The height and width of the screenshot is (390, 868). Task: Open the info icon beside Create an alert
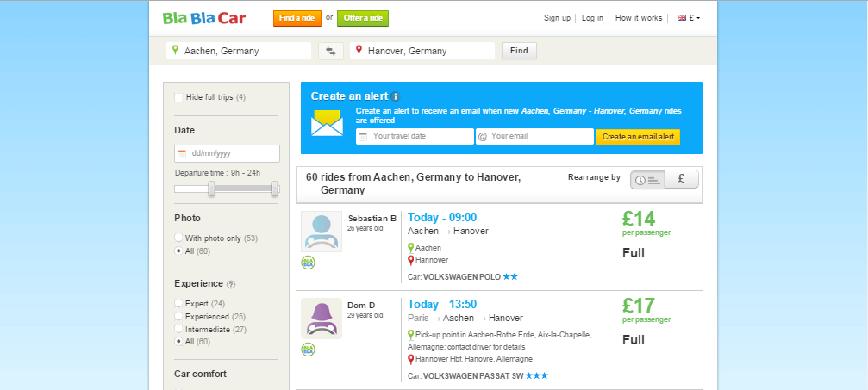[x=396, y=96]
